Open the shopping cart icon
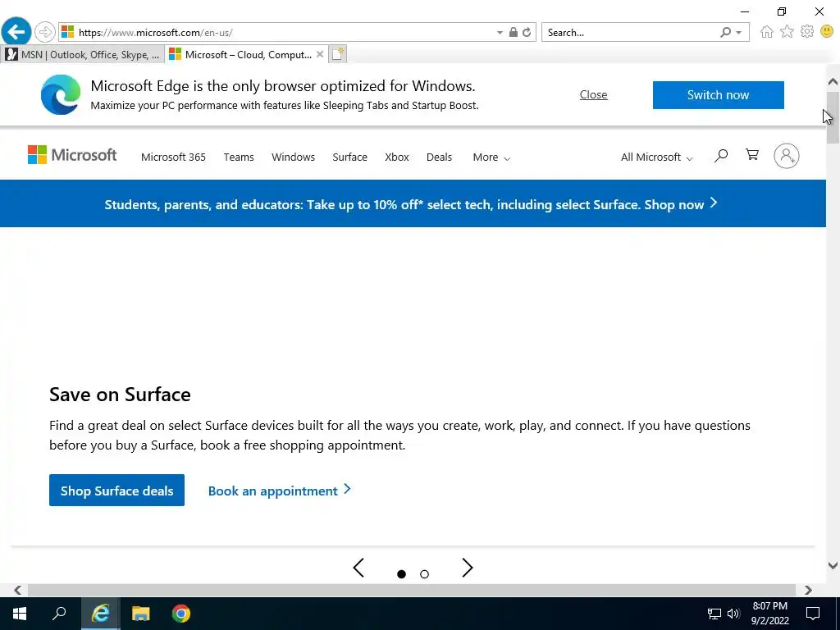This screenshot has width=840, height=630. point(752,155)
